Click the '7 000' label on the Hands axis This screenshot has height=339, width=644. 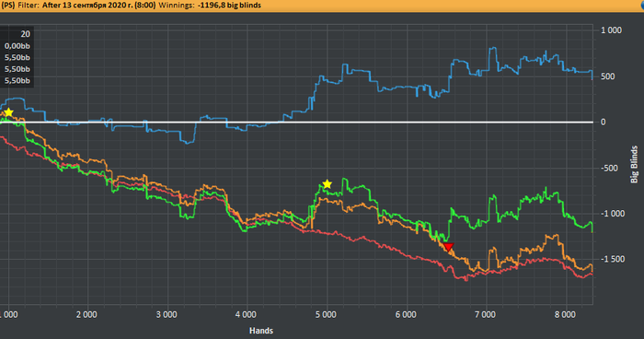click(x=486, y=315)
